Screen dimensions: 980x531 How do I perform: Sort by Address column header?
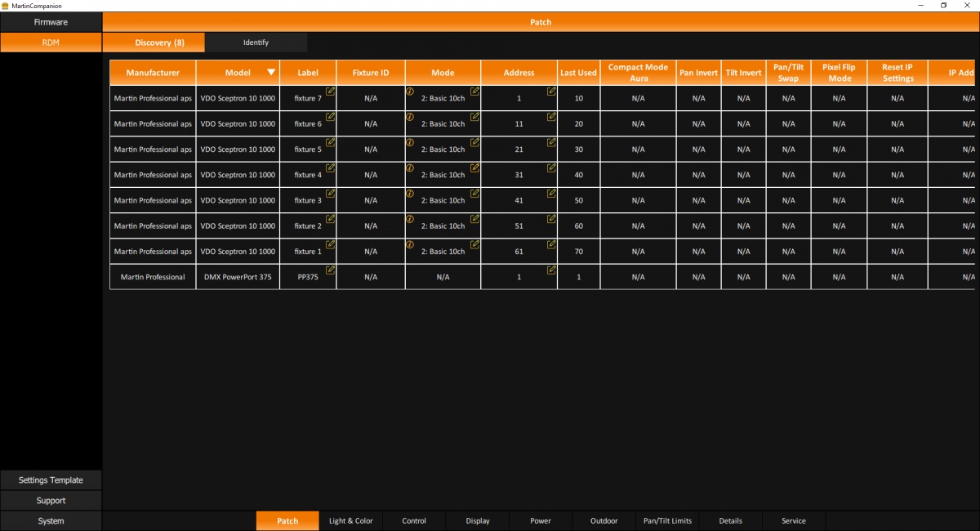(519, 73)
